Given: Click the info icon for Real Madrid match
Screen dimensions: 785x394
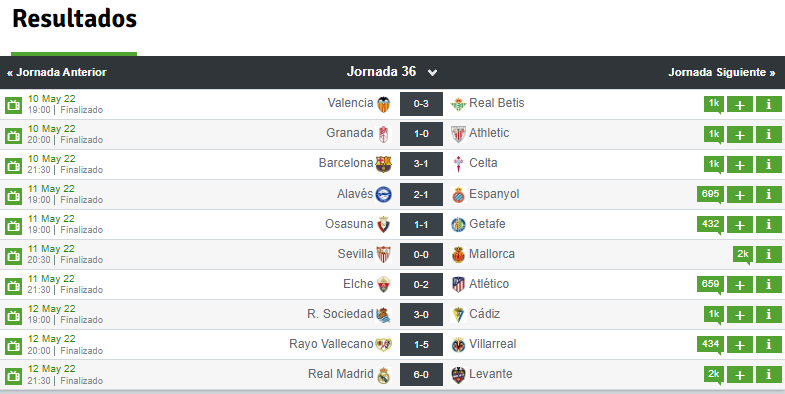Looking at the screenshot, I should [768, 374].
